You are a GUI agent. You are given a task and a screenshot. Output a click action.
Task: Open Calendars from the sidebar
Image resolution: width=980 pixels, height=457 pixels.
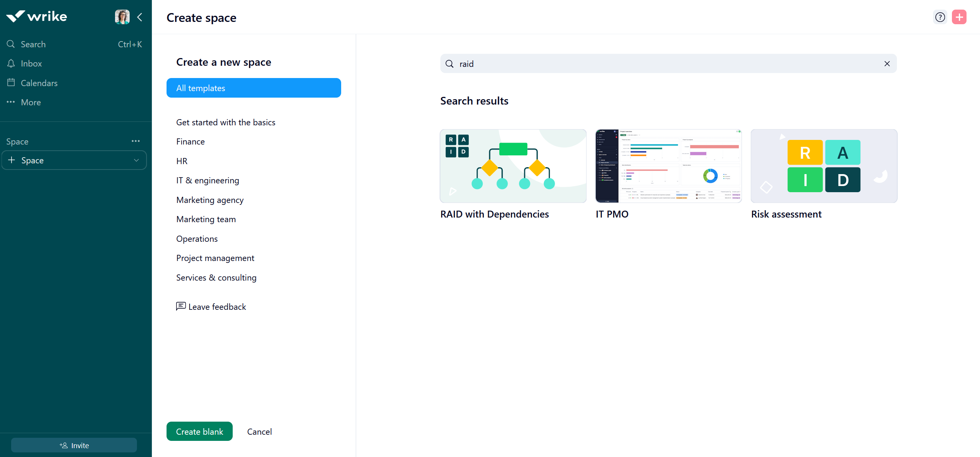tap(39, 83)
